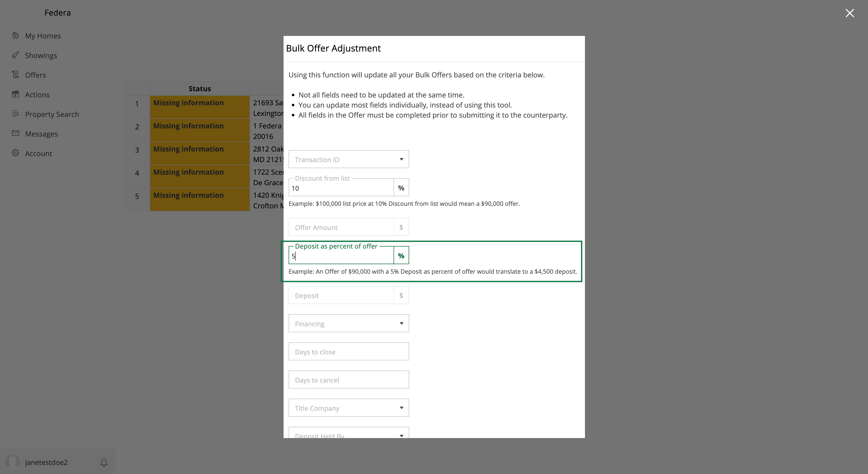This screenshot has width=868, height=474.
Task: Click the Status column header
Action: click(199, 89)
